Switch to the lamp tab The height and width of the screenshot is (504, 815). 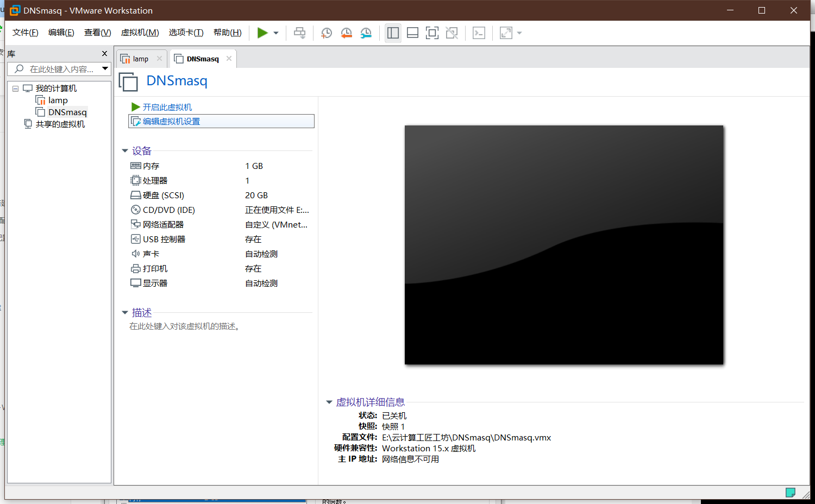[x=141, y=59]
